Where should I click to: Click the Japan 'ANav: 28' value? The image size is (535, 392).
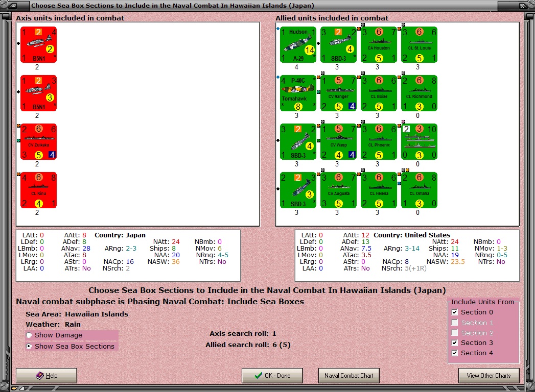pos(76,249)
